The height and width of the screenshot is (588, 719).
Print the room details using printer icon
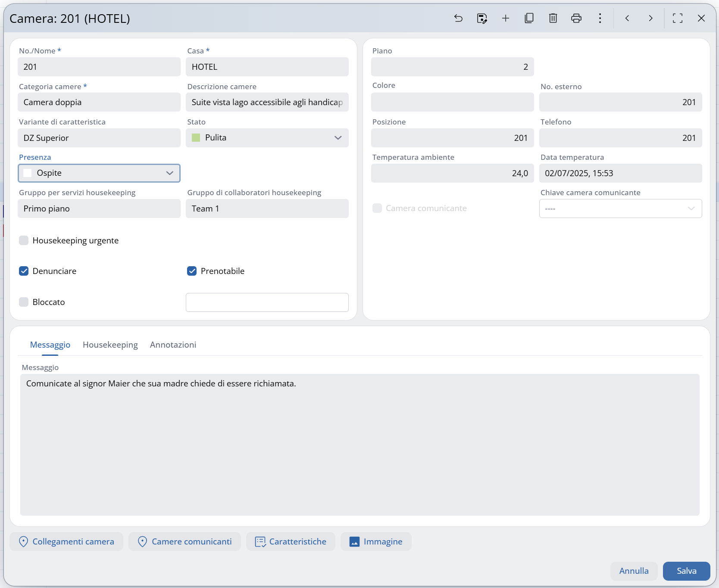[x=576, y=18]
